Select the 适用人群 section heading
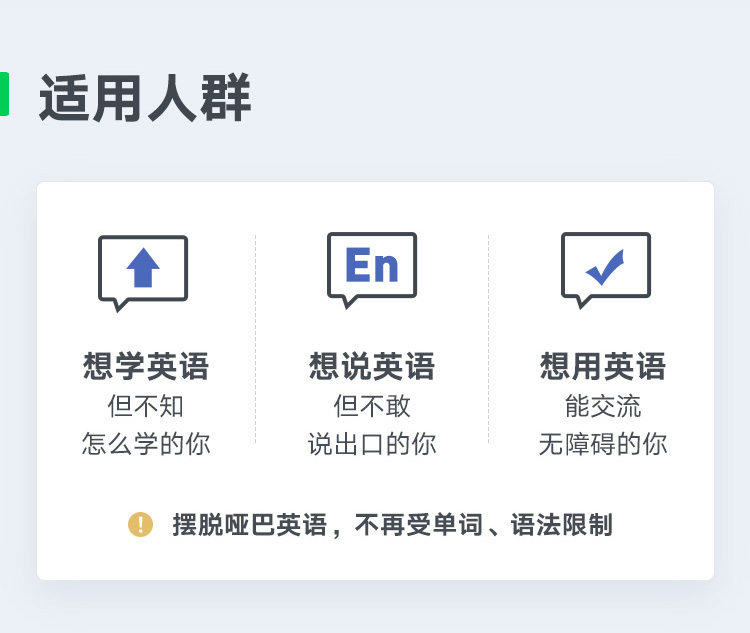Image resolution: width=750 pixels, height=633 pixels. pyautogui.click(x=145, y=98)
